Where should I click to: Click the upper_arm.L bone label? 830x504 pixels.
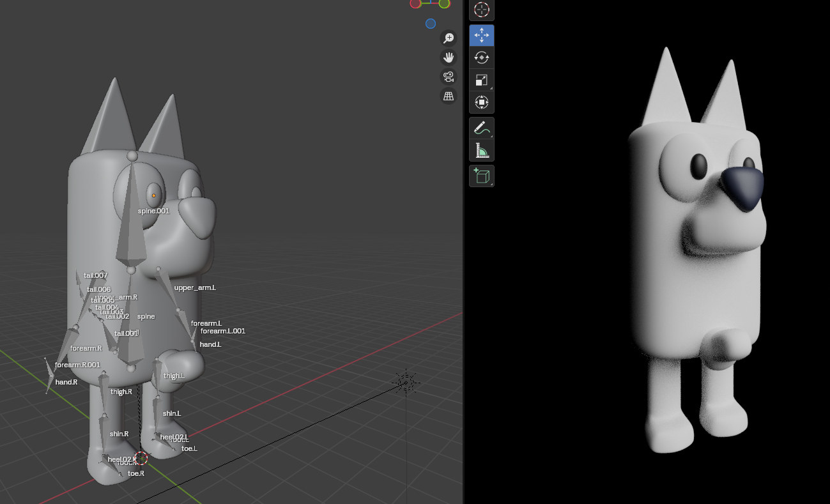(x=195, y=287)
